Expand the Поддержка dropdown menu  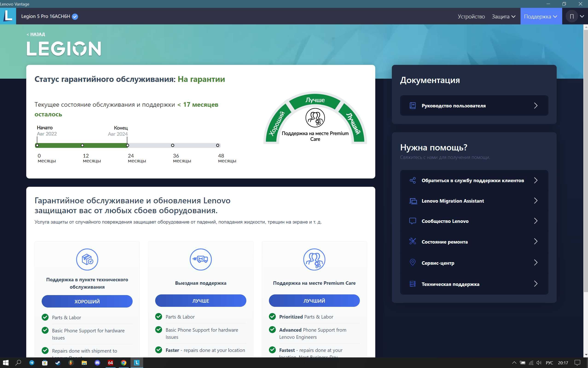[541, 16]
